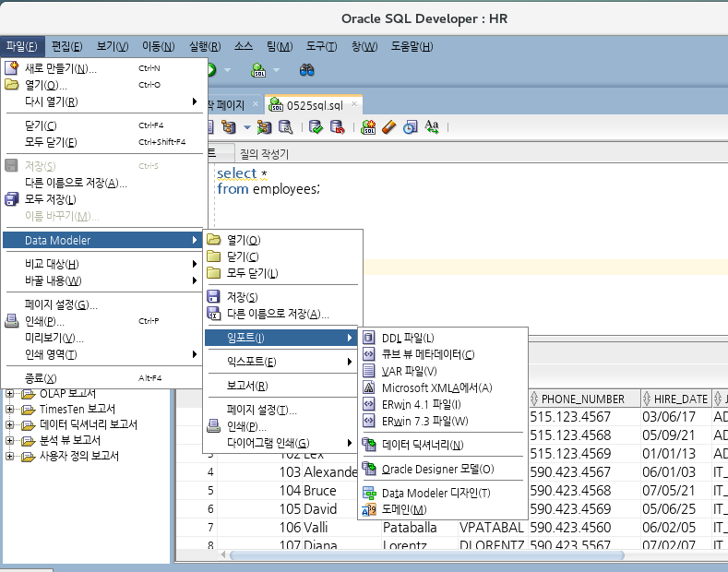Screen dimensions: 728x572
Task: Select Oracle Designer 모델(O) import option
Action: coord(443,470)
